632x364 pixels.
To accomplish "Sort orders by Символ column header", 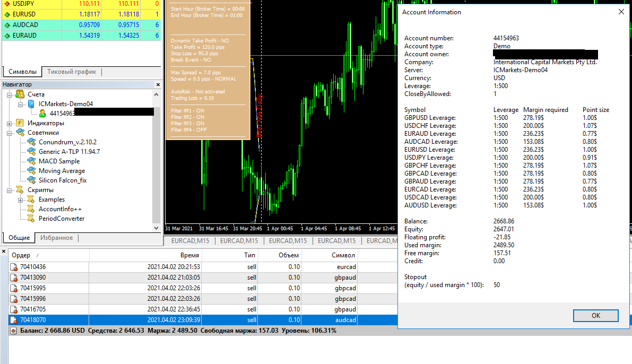I will coord(330,255).
